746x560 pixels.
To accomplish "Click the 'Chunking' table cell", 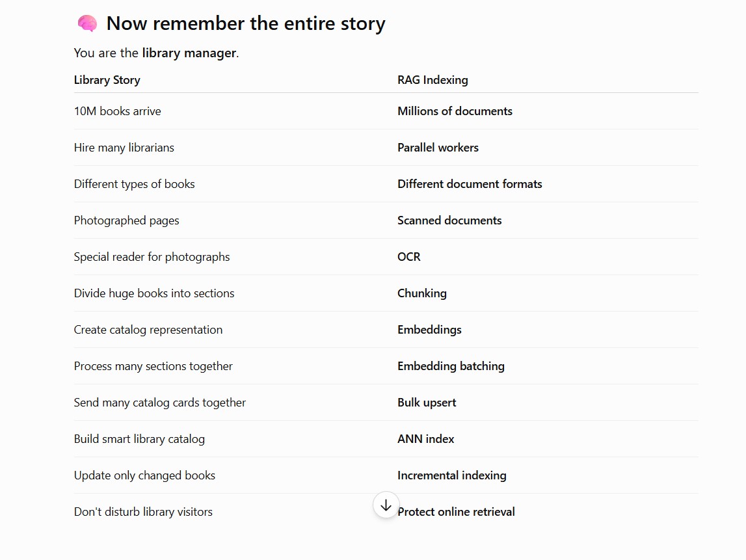I will pyautogui.click(x=421, y=293).
